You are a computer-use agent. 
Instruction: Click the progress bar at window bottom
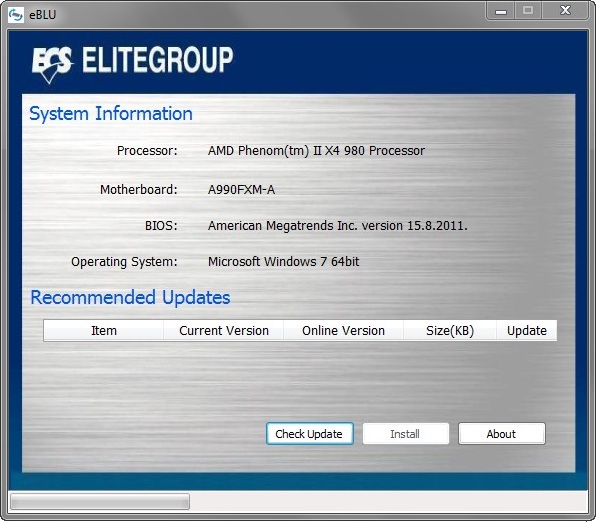(100, 501)
